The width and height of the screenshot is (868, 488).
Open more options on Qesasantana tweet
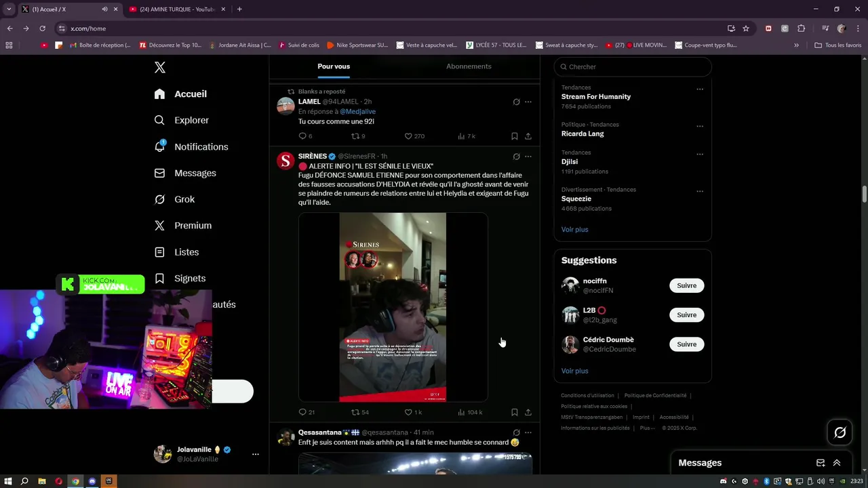(528, 432)
